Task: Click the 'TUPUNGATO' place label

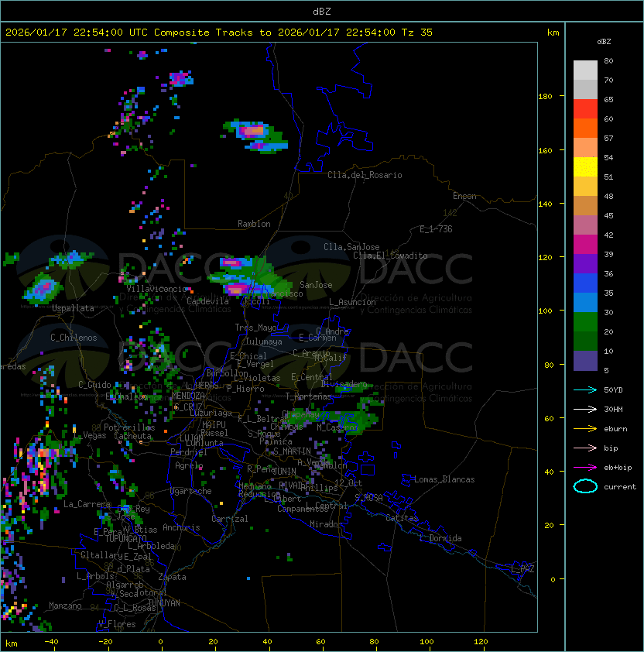Action: pos(125,538)
